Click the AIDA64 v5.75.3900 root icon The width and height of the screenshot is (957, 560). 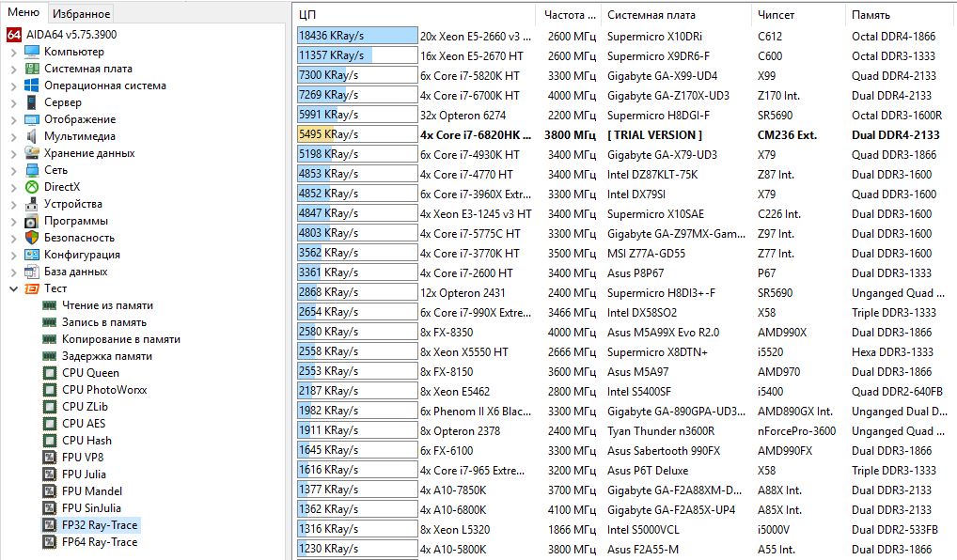point(14,35)
